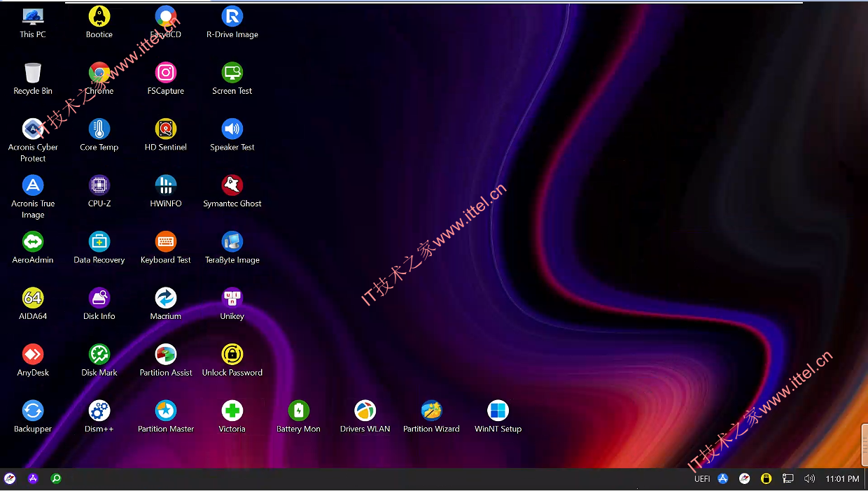Launch Screen Test utility
The height and width of the screenshot is (491, 868).
232,78
